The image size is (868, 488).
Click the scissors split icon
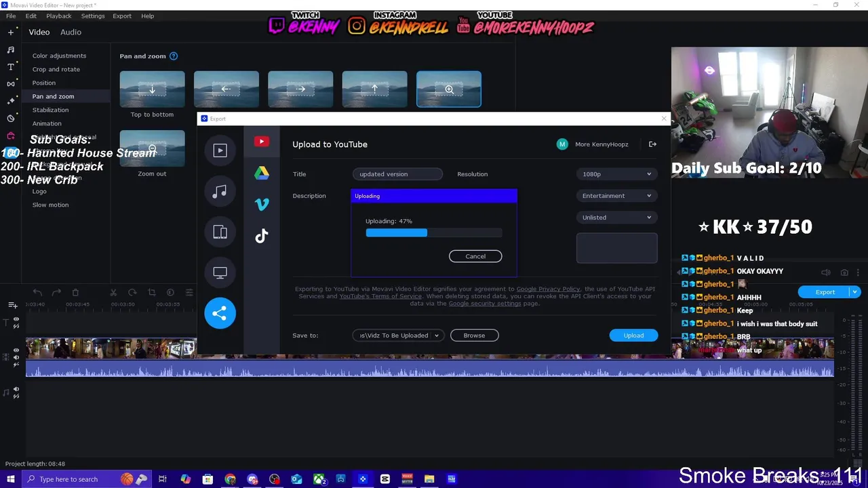tap(113, 292)
